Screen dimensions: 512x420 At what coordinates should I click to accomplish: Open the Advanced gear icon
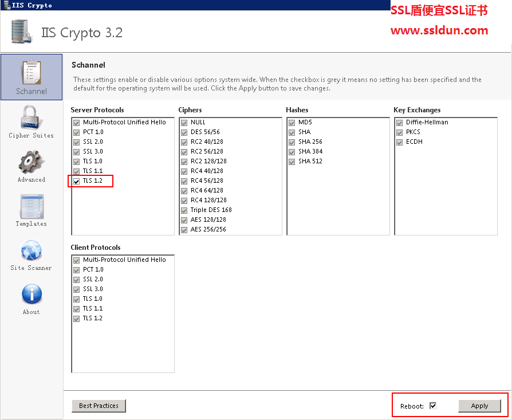(x=31, y=162)
